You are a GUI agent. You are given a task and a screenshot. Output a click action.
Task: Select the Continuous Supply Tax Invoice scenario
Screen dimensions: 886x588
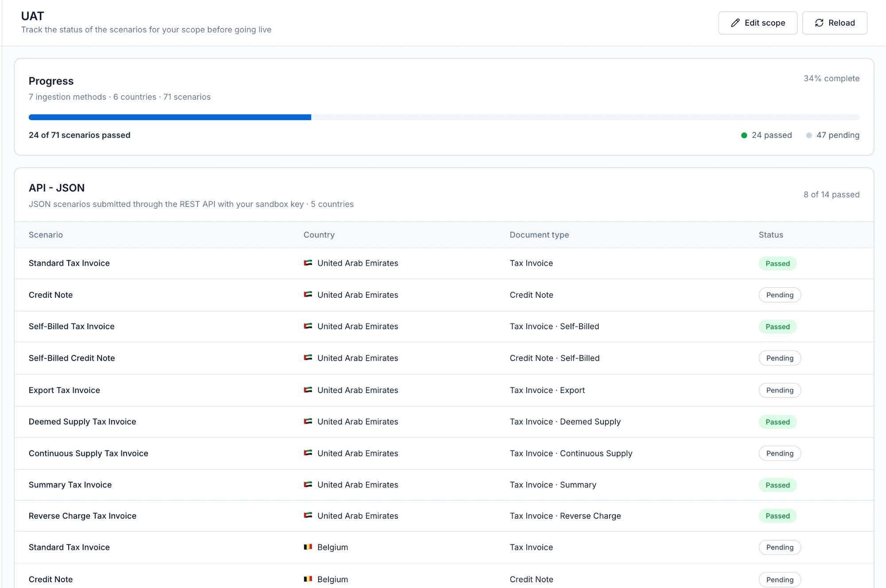(x=89, y=453)
